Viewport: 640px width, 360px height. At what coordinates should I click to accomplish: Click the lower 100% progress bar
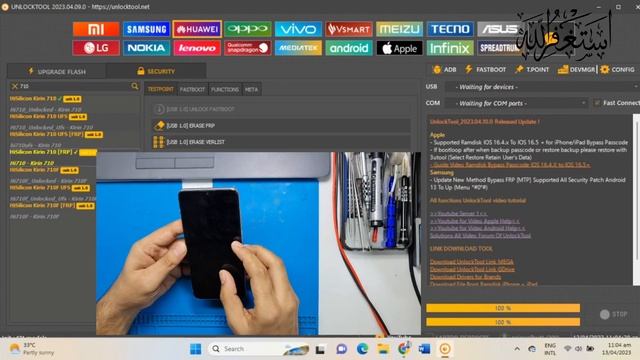coord(503,322)
